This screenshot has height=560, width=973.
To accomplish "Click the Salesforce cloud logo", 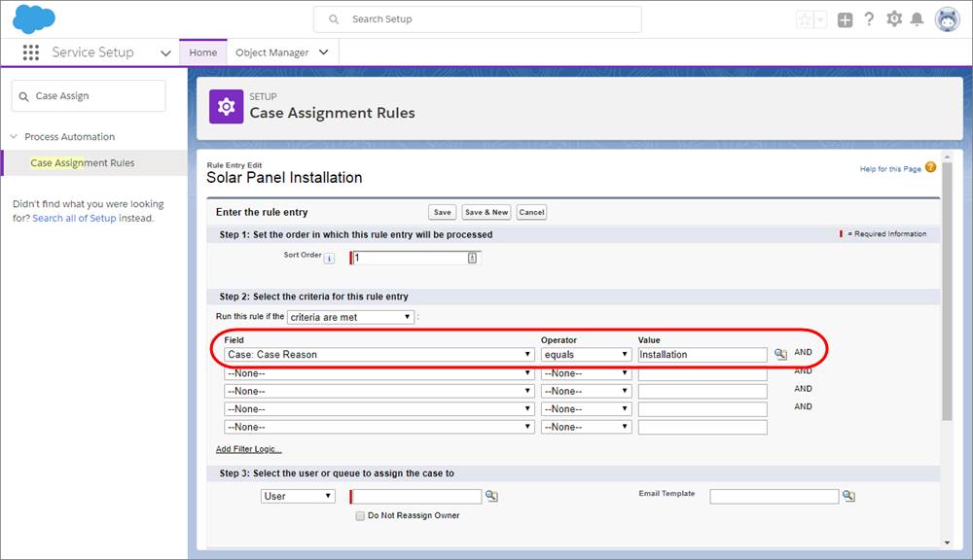I will coord(34,18).
